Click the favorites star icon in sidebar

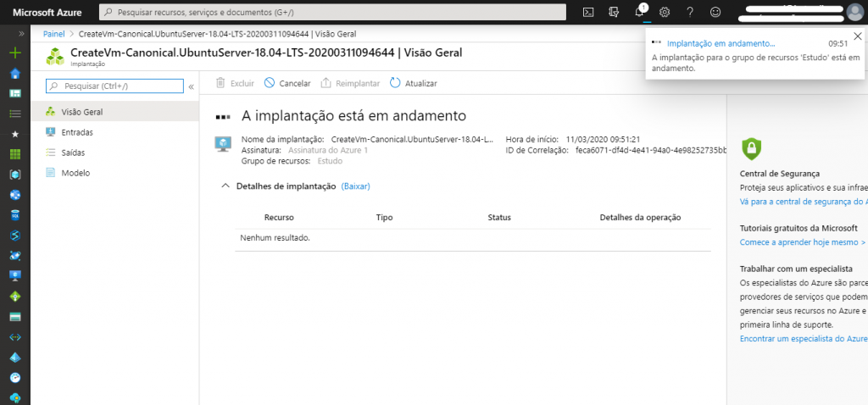click(x=14, y=134)
